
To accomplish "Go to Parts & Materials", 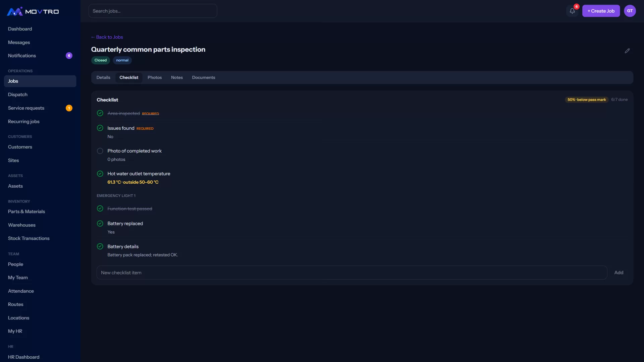I will tap(40, 212).
